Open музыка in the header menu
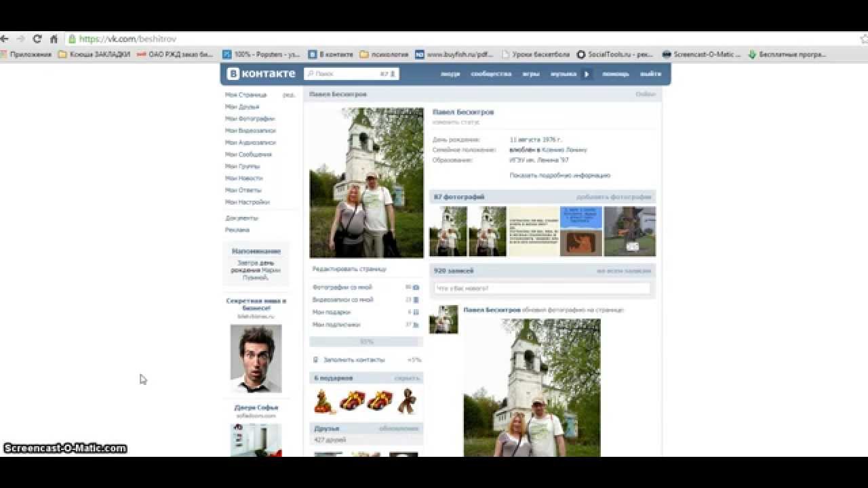 563,74
